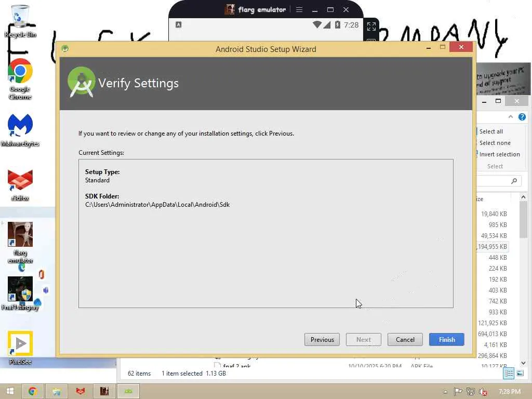Open the Windows Start button
Image resolution: width=532 pixels, height=399 pixels.
coord(10,391)
